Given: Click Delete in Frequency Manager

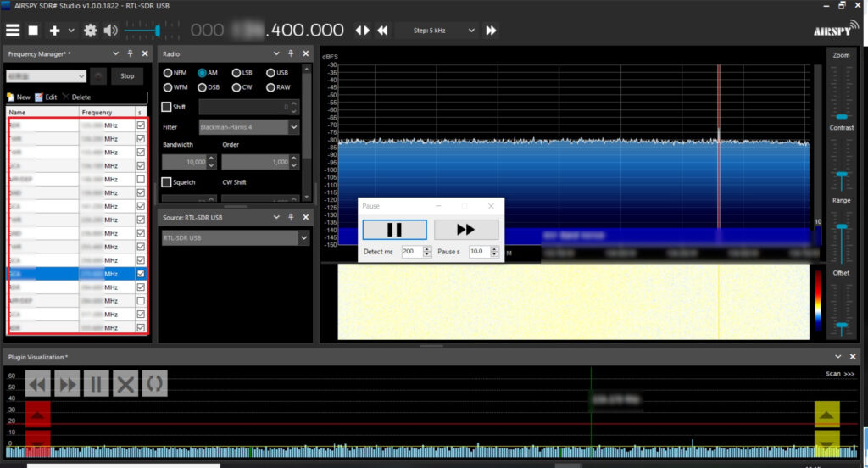Looking at the screenshot, I should pos(76,97).
